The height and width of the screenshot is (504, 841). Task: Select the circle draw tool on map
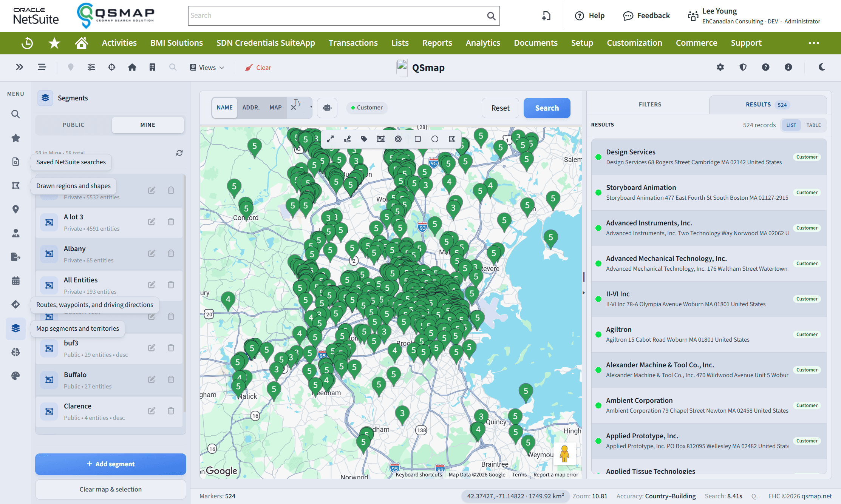pos(435,139)
